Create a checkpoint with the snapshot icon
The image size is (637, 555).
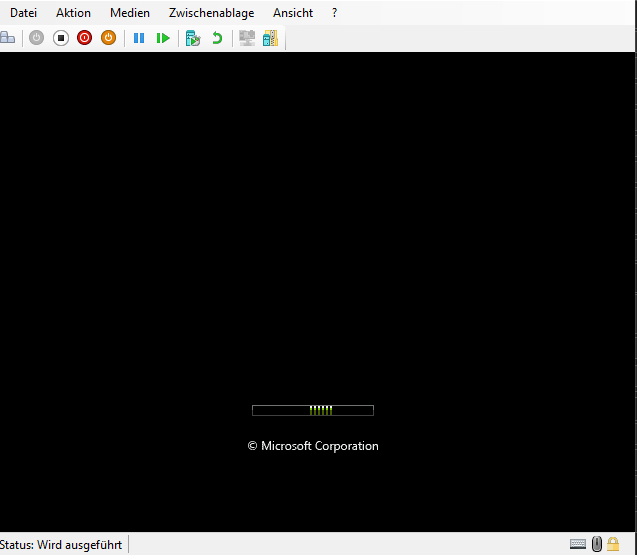click(193, 38)
